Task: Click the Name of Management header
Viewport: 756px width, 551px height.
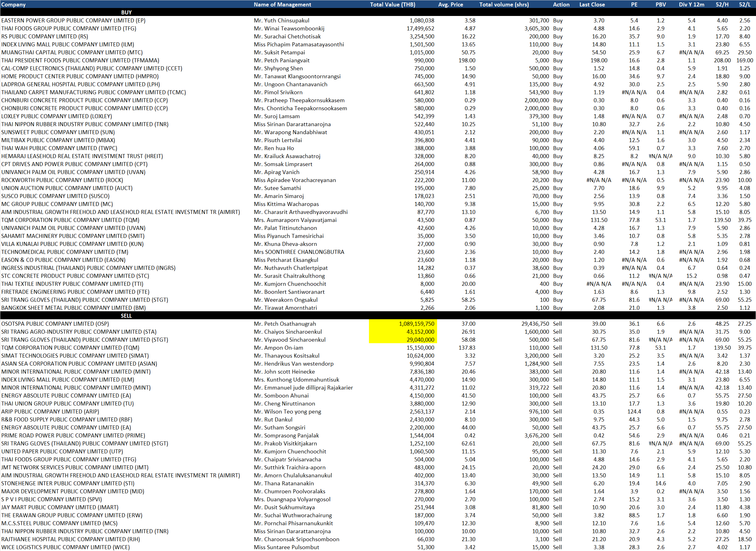Action: (x=282, y=4)
